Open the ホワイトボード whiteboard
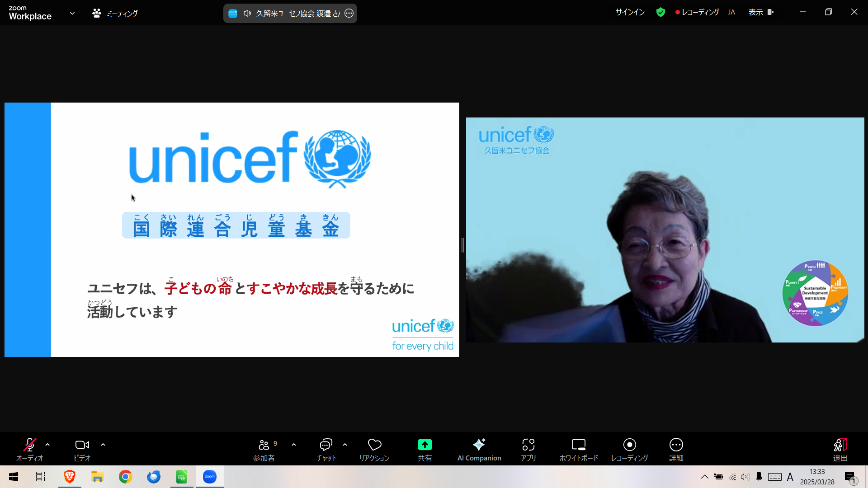The height and width of the screenshot is (488, 868). pyautogui.click(x=579, y=450)
